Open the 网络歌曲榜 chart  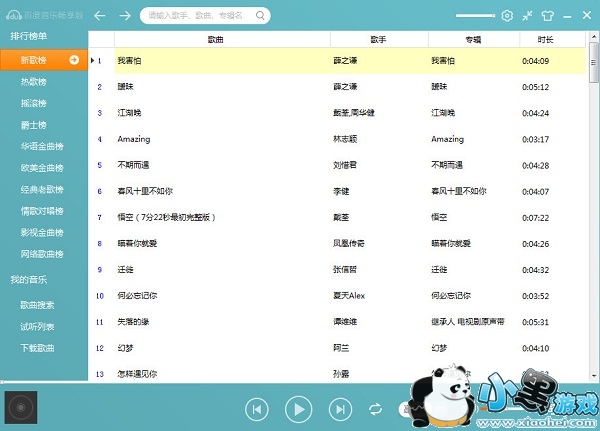(x=42, y=254)
